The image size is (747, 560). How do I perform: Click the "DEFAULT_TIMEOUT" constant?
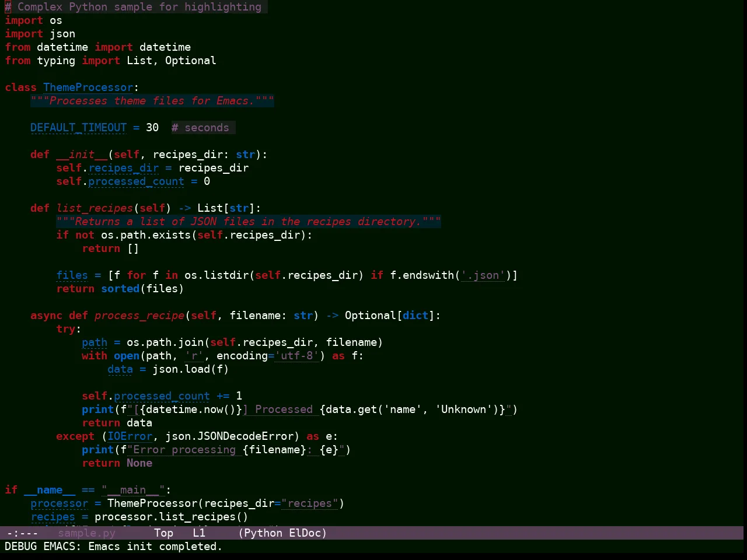pos(78,128)
